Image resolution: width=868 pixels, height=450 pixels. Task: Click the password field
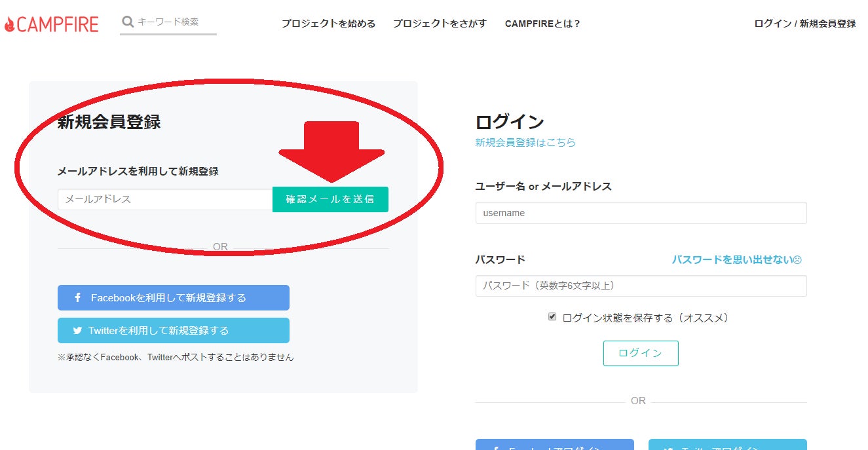coord(641,286)
